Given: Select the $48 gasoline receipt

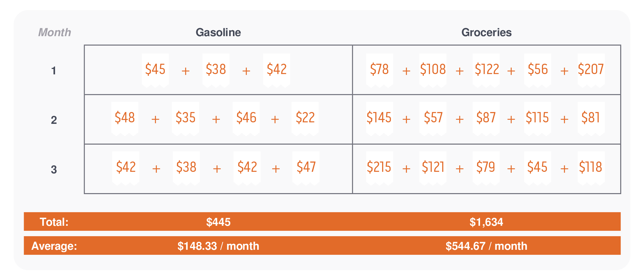Looking at the screenshot, I should (x=125, y=119).
